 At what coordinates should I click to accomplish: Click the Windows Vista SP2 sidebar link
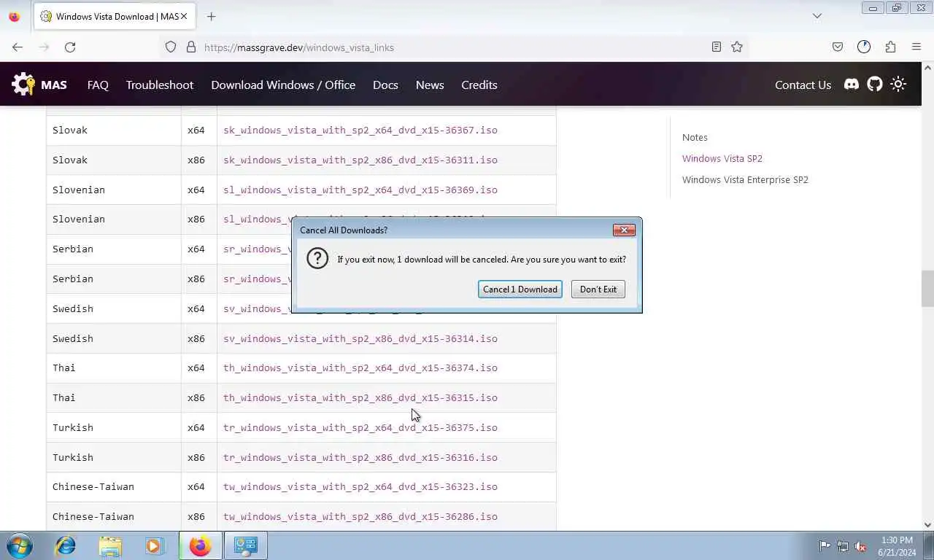[722, 158]
